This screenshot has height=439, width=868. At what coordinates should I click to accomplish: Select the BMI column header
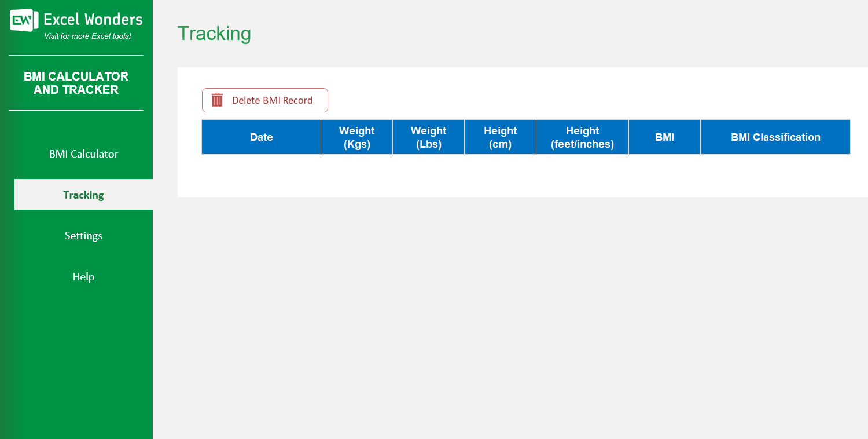664,137
